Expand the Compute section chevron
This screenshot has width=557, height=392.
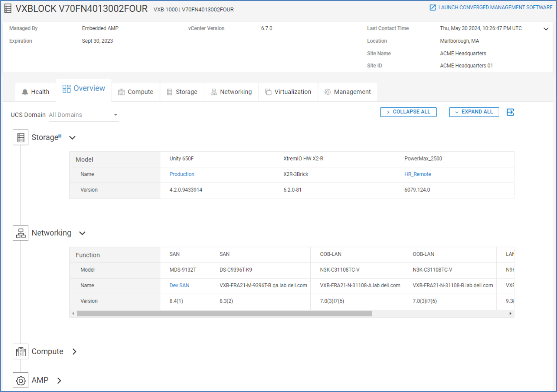(74, 352)
